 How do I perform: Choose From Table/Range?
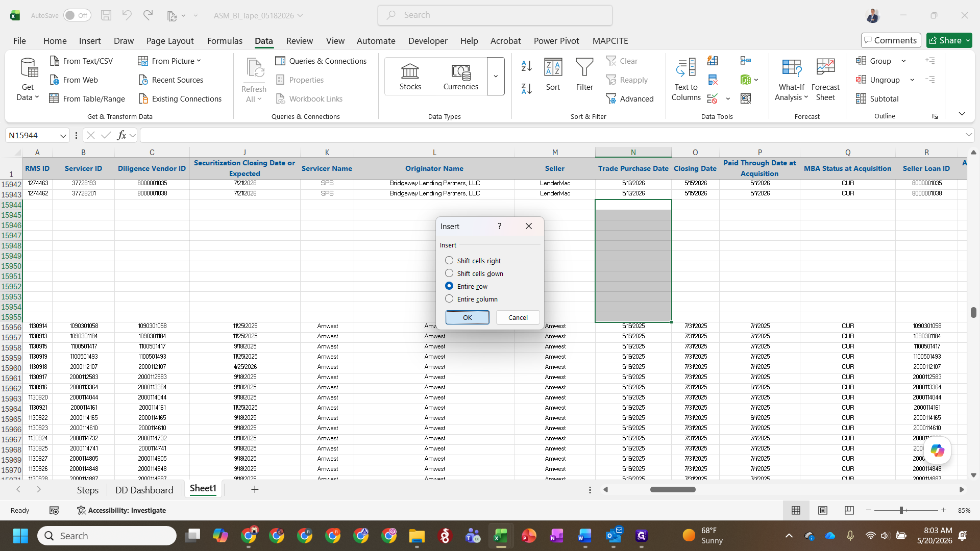87,98
